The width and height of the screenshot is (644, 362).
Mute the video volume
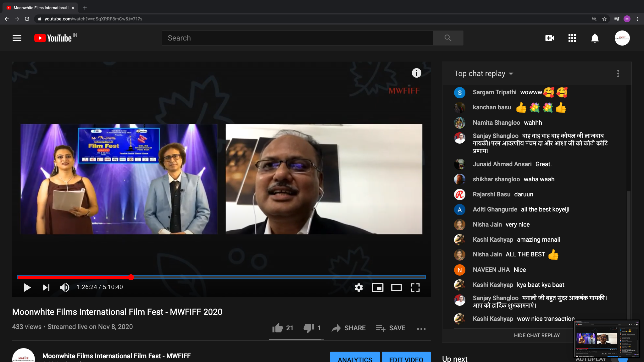pyautogui.click(x=64, y=287)
